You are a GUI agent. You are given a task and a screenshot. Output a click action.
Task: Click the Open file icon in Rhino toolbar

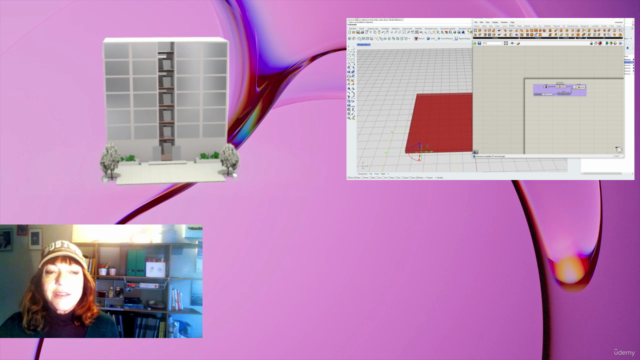click(353, 32)
